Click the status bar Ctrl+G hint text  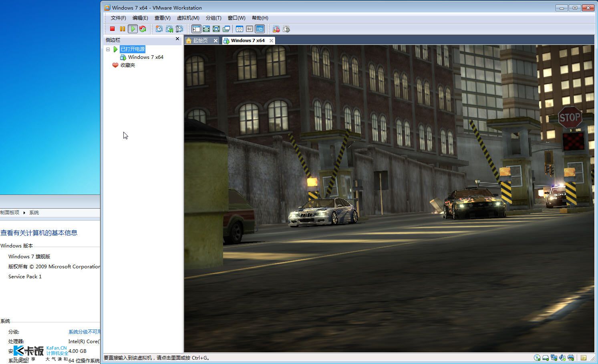[x=157, y=358]
